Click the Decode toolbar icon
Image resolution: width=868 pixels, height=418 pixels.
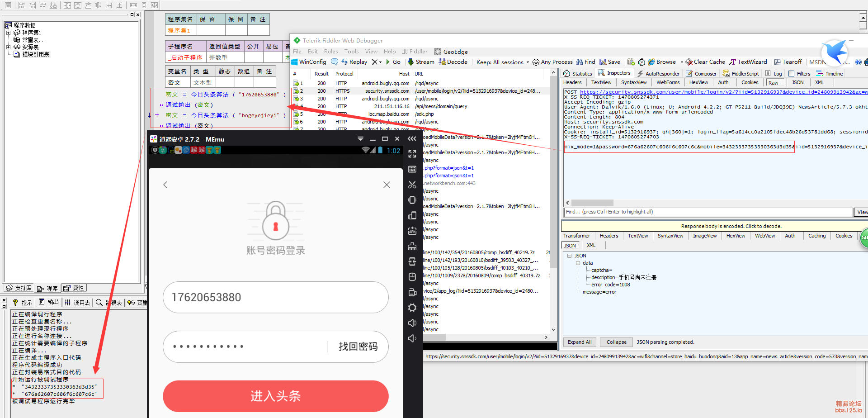[x=453, y=62]
